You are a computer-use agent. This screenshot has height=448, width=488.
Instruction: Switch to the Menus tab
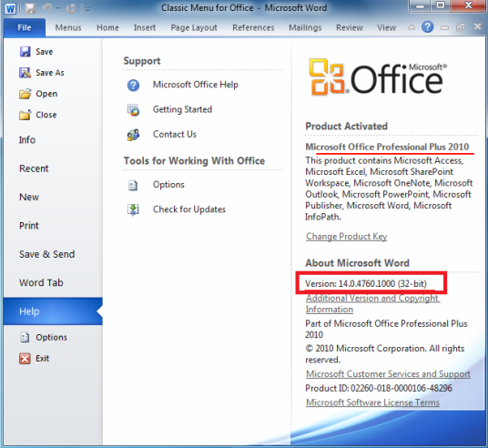click(x=68, y=27)
